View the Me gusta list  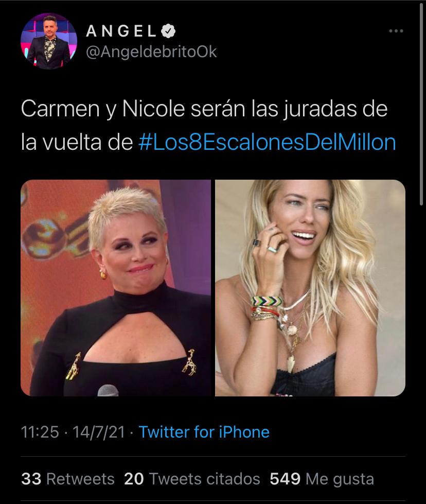(322, 479)
